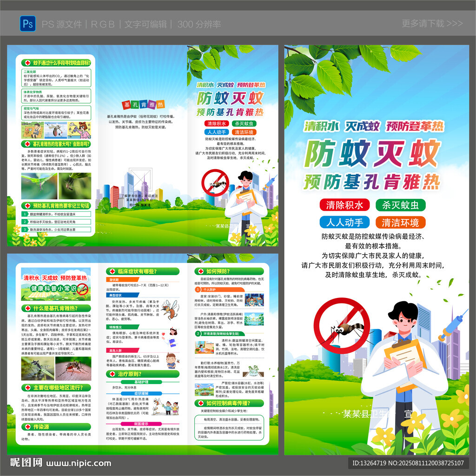Click the red cross beside 预防基孔肯雅热要牢记三句话
Viewport: 476px width, 476px height.
click(x=27, y=206)
